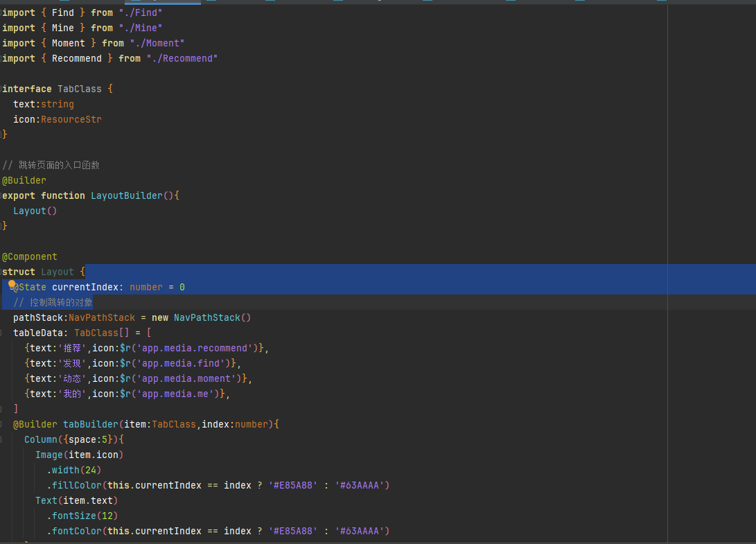Click the @Component decorator

point(29,256)
